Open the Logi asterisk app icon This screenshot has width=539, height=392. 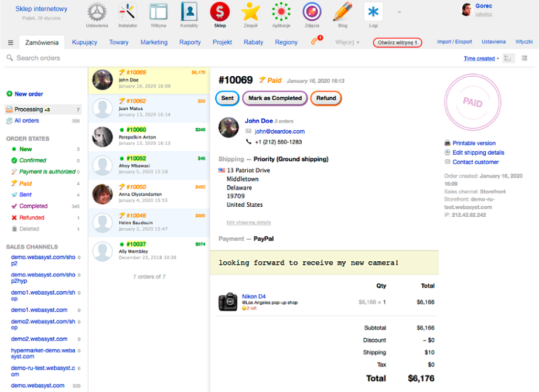click(x=373, y=12)
